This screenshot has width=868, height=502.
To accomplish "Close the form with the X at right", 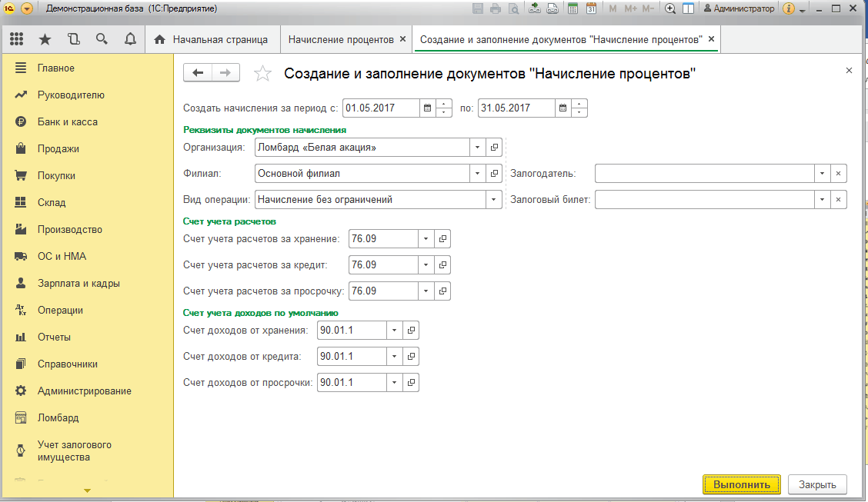I will (x=850, y=70).
